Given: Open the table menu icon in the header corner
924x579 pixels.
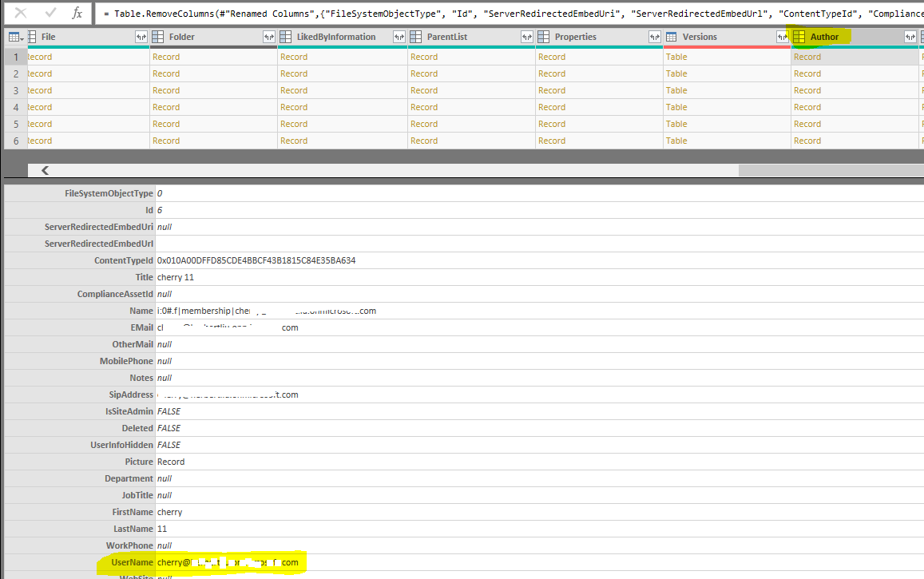Looking at the screenshot, I should pyautogui.click(x=16, y=37).
